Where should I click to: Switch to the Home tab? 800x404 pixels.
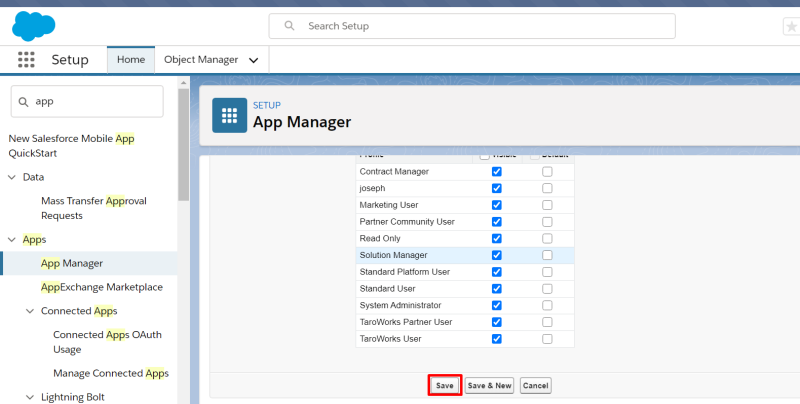point(131,60)
